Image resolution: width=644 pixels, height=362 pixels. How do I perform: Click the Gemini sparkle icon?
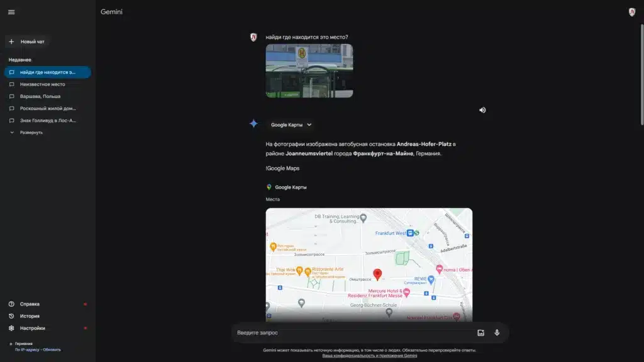click(253, 124)
